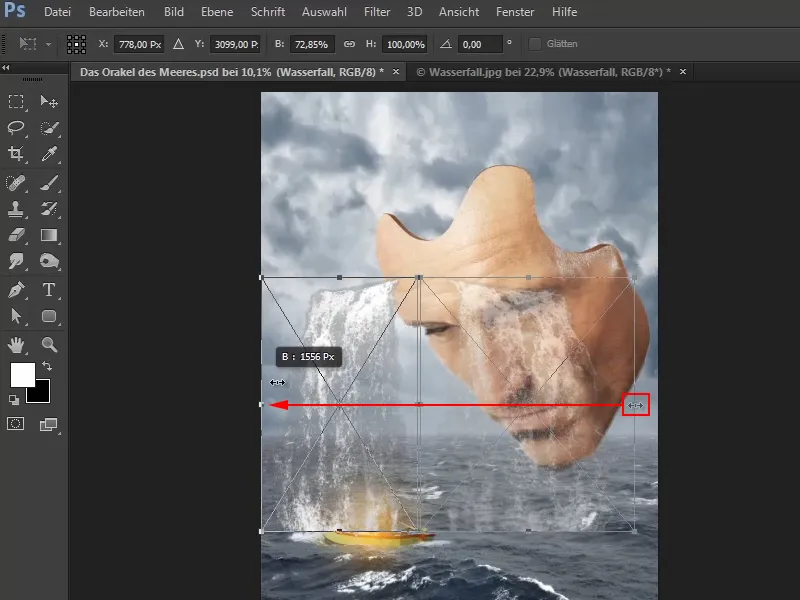Select the Smudge tool
Viewport: 800px width, 600px height.
click(16, 261)
